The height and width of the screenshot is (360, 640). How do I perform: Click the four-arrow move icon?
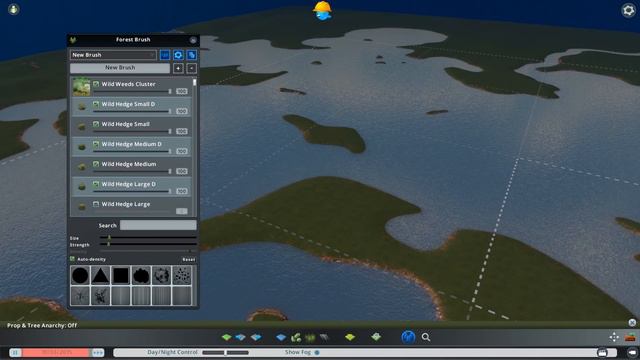614,337
